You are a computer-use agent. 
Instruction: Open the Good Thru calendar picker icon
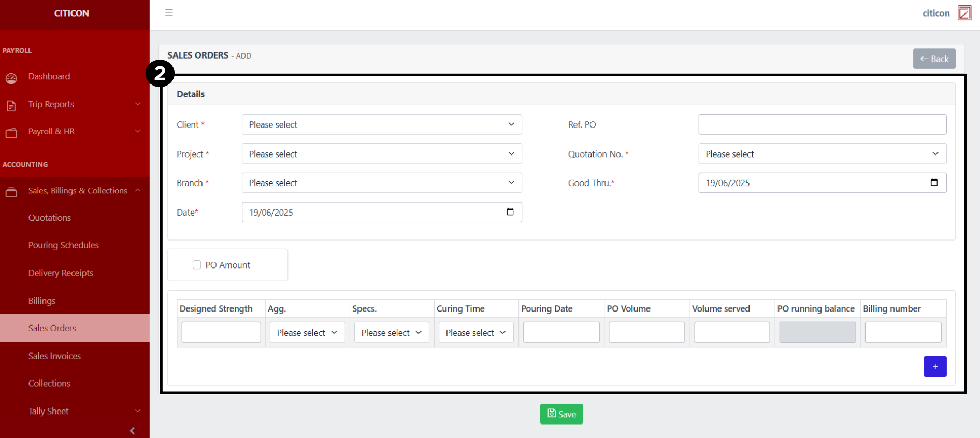point(934,182)
